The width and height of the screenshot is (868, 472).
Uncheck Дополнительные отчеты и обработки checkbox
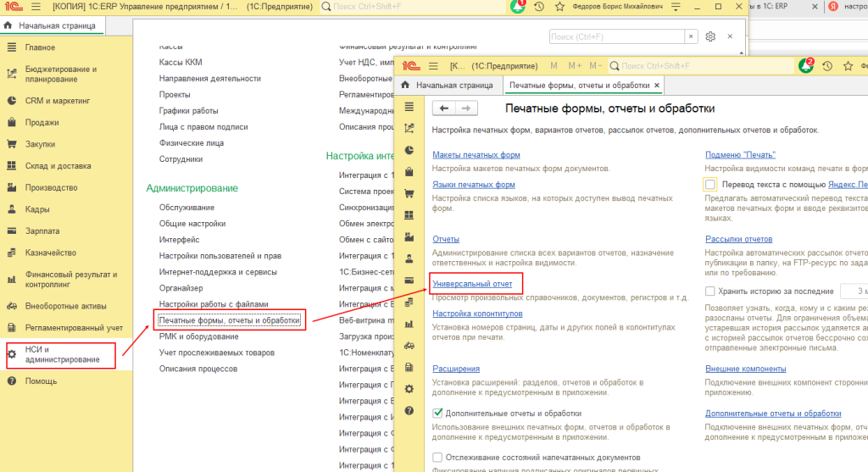pyautogui.click(x=437, y=413)
